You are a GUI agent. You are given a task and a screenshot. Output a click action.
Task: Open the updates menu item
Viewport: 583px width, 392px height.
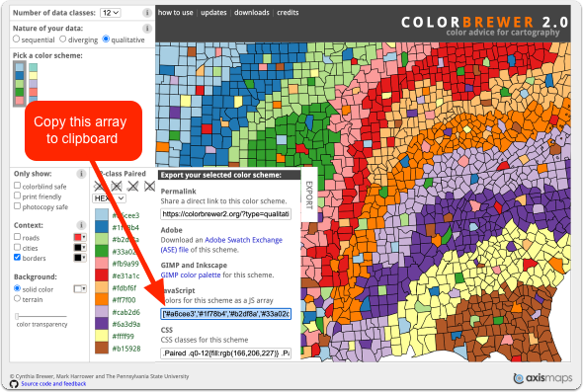[x=213, y=13]
